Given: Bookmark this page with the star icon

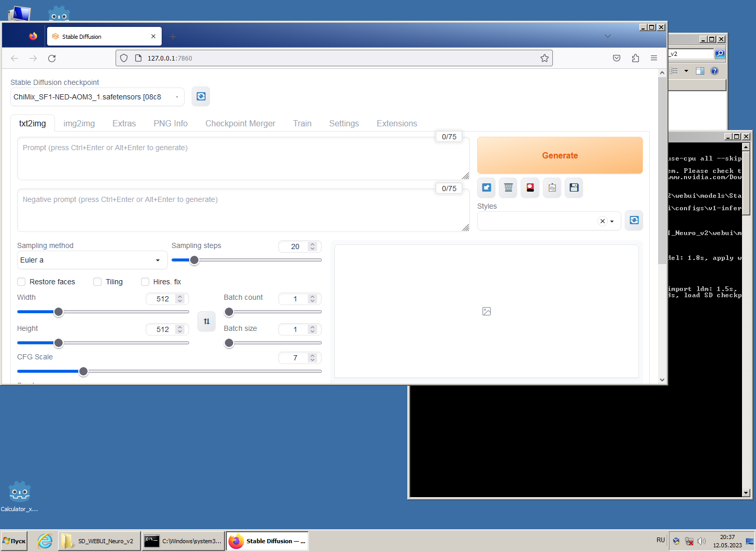Looking at the screenshot, I should [x=545, y=58].
